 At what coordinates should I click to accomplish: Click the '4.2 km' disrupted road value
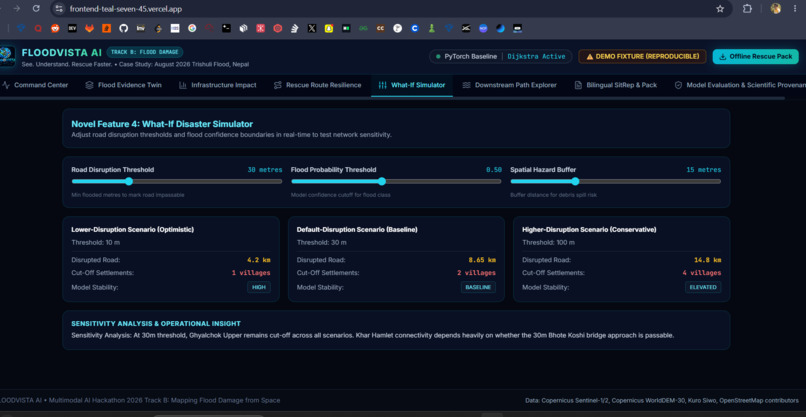point(259,260)
